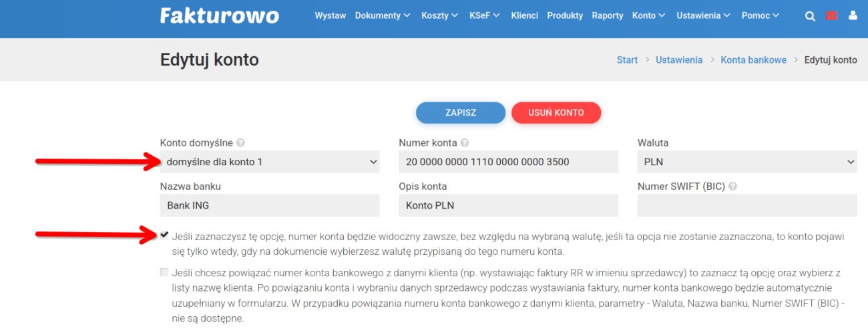Expand the Koszty menu

439,15
